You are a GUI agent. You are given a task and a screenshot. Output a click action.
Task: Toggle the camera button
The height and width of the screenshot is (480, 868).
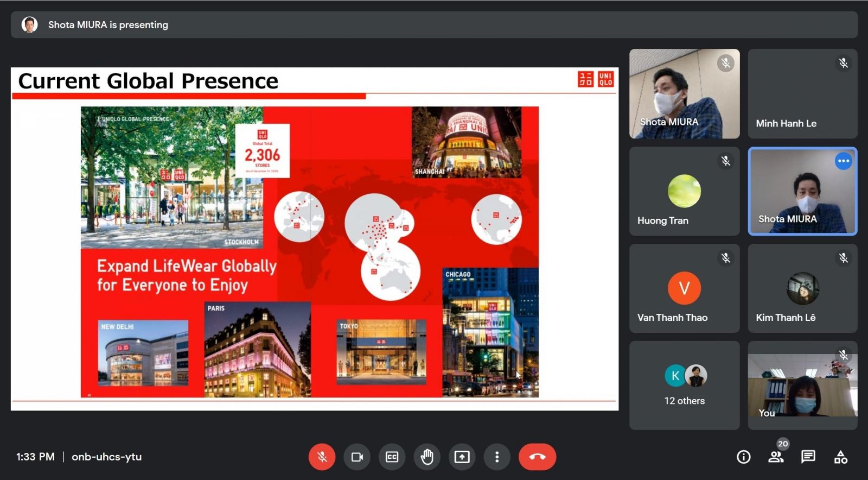click(357, 457)
